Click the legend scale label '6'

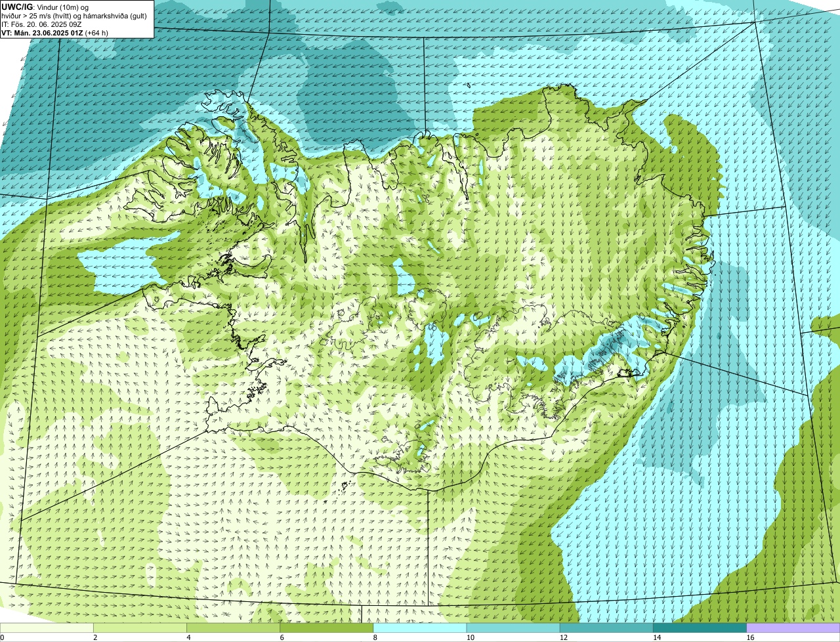coord(282,637)
